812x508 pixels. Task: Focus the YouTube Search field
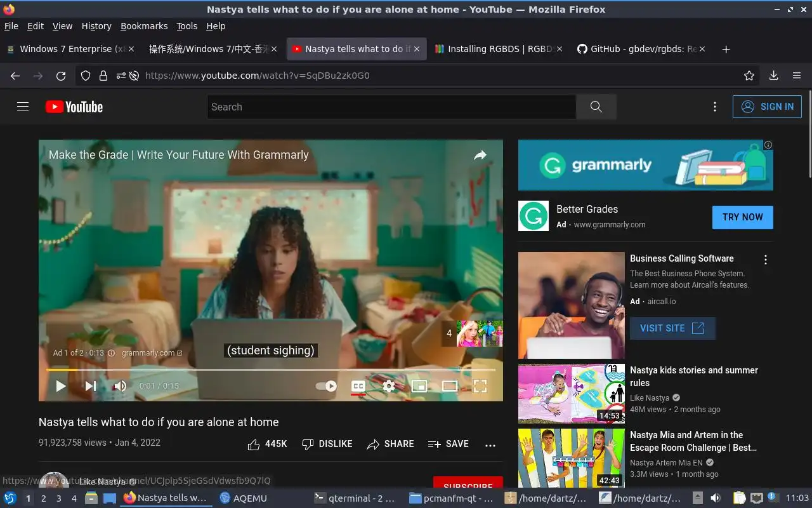(x=391, y=107)
